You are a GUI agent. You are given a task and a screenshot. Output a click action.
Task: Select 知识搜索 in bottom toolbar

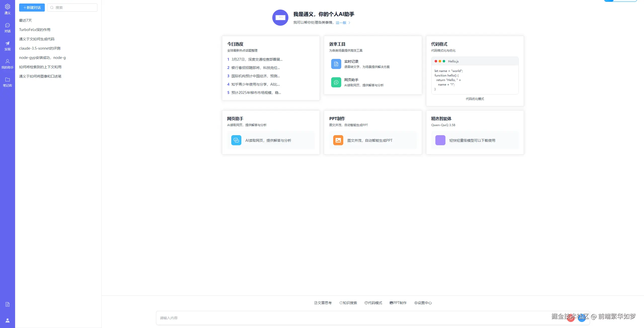[x=348, y=303]
